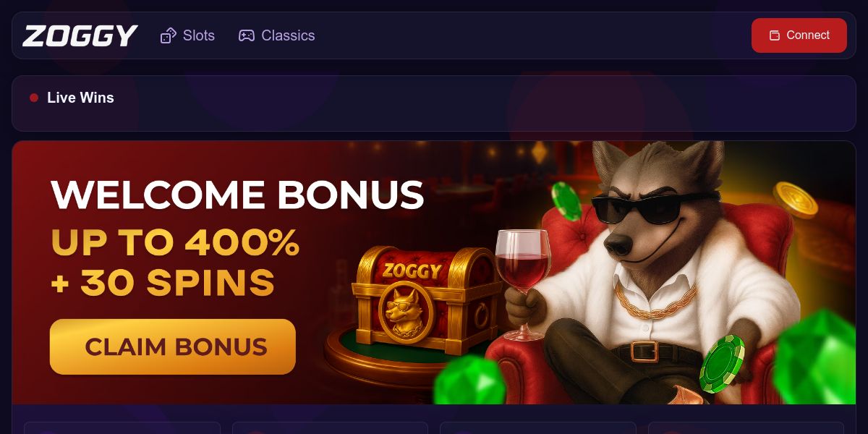This screenshot has height=434, width=868.
Task: Click the ZOGGY logo in header
Action: point(80,35)
